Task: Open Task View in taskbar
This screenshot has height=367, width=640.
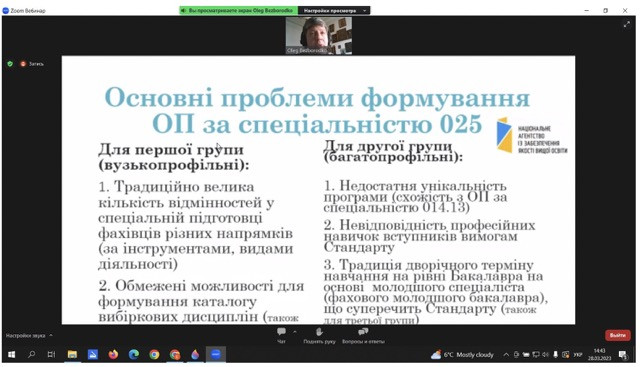Action: (x=51, y=354)
